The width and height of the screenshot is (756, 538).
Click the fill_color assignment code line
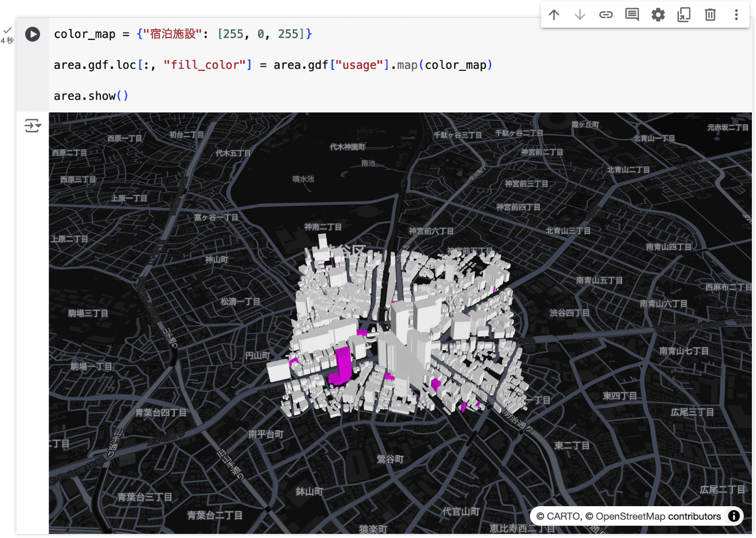tap(273, 65)
